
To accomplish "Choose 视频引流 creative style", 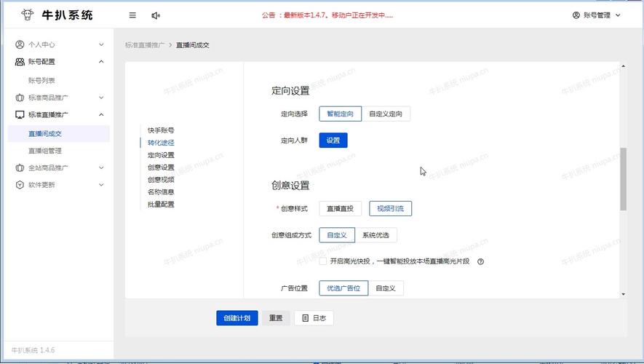I will (x=390, y=208).
